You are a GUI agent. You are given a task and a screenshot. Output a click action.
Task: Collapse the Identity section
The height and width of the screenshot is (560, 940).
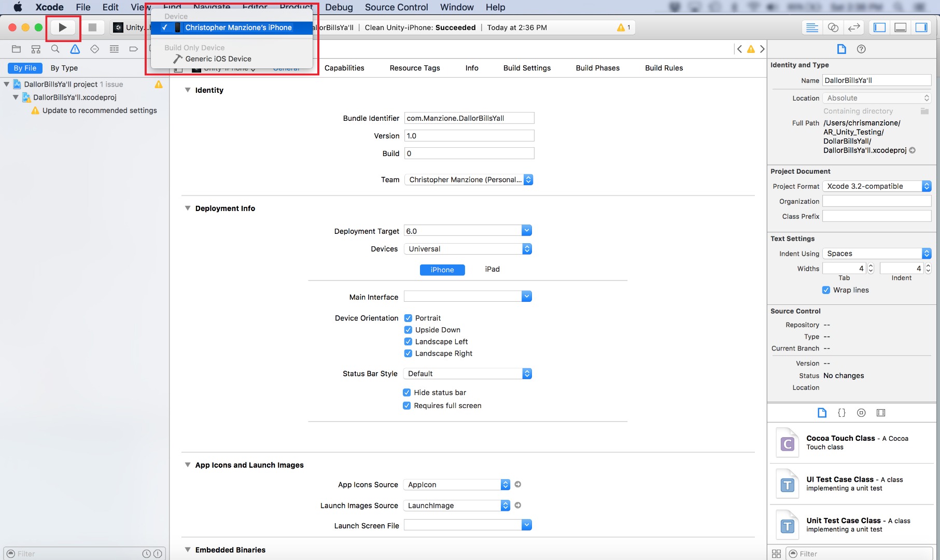(x=188, y=90)
